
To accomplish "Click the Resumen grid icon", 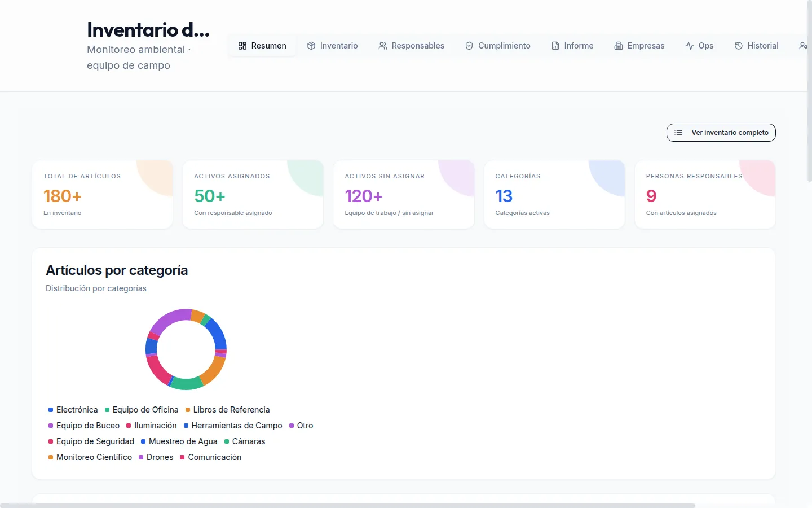I will pos(242,46).
